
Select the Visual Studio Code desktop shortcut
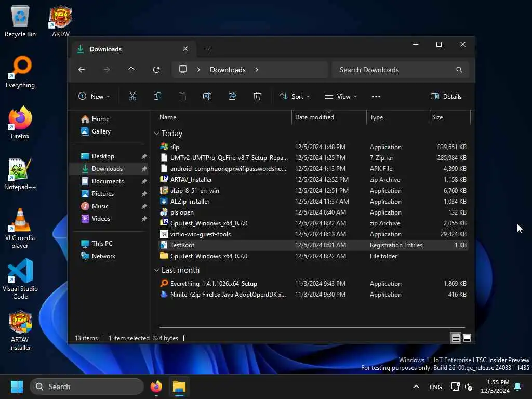pos(20,279)
